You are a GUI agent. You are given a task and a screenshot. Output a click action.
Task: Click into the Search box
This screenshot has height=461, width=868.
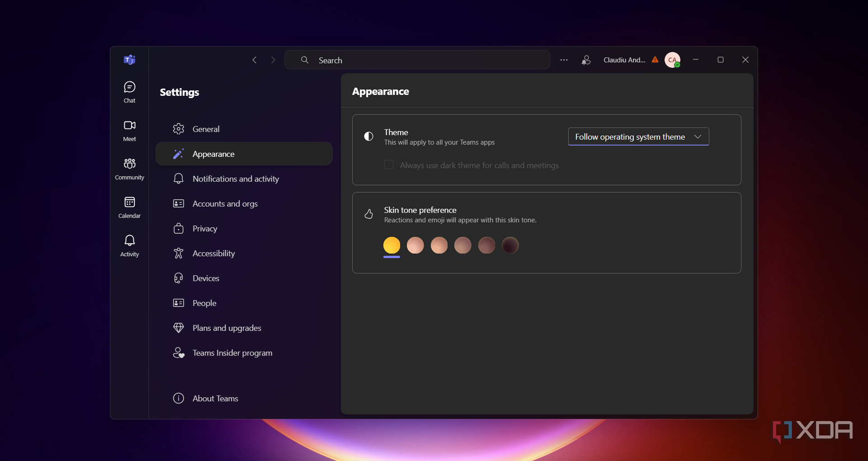tap(417, 60)
